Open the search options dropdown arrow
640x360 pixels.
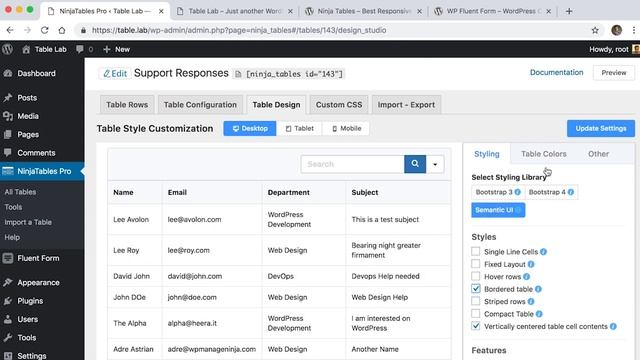pyautogui.click(x=435, y=164)
